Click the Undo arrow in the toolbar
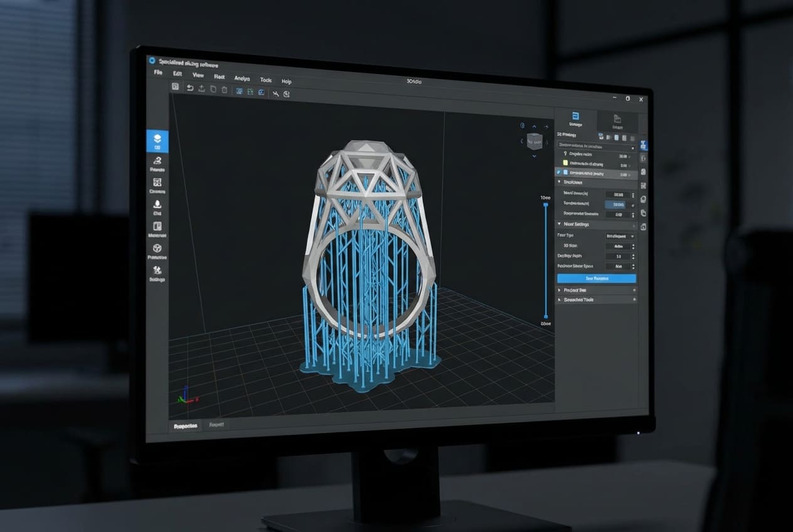 coord(191,88)
